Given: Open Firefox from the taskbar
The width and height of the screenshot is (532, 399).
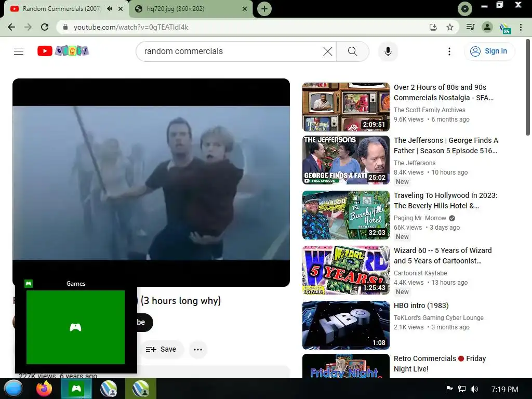Looking at the screenshot, I should pos(44,389).
